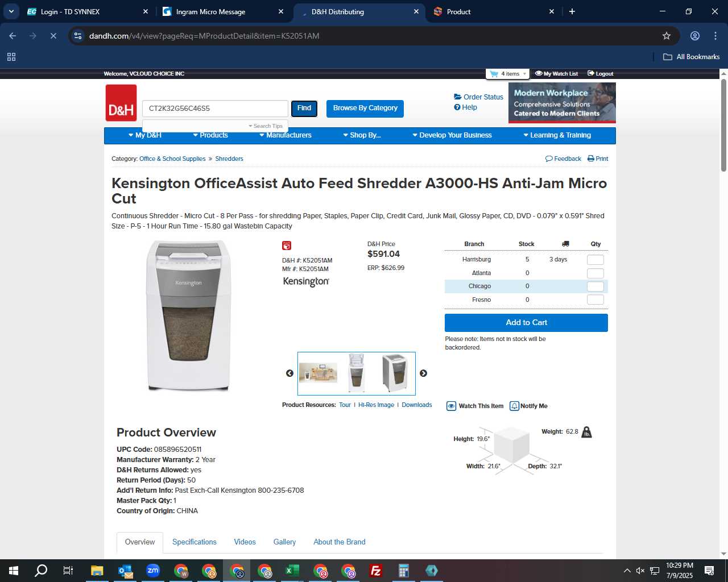Open the Manufacturers menu
The image size is (728, 582).
click(286, 135)
